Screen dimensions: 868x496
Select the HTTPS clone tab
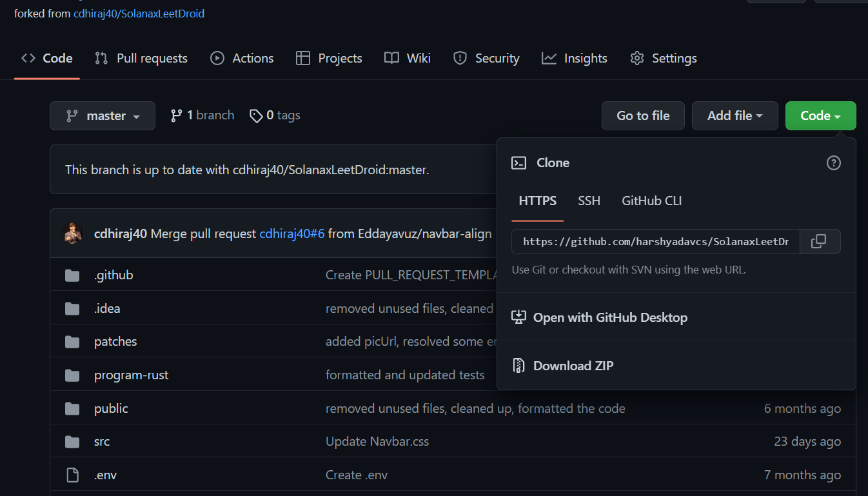coord(537,201)
